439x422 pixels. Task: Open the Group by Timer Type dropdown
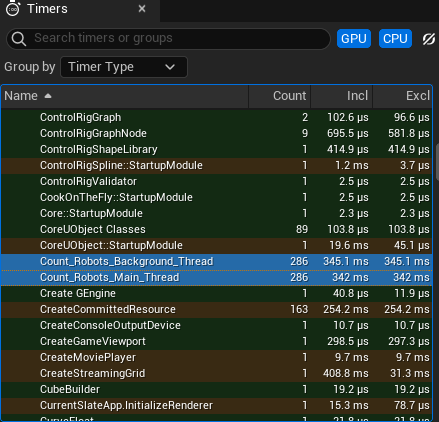[124, 67]
